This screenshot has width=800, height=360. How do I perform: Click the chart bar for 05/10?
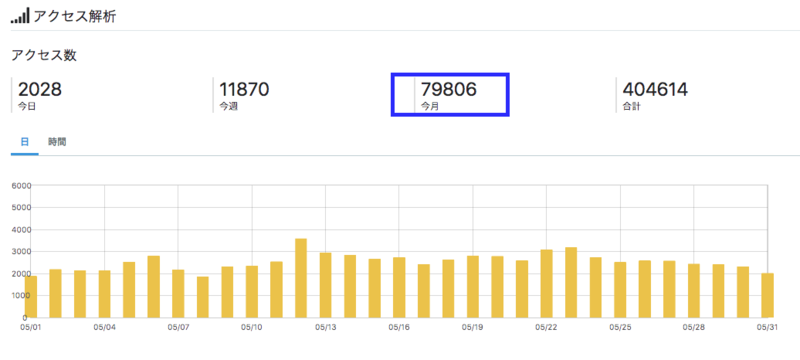tap(252, 292)
